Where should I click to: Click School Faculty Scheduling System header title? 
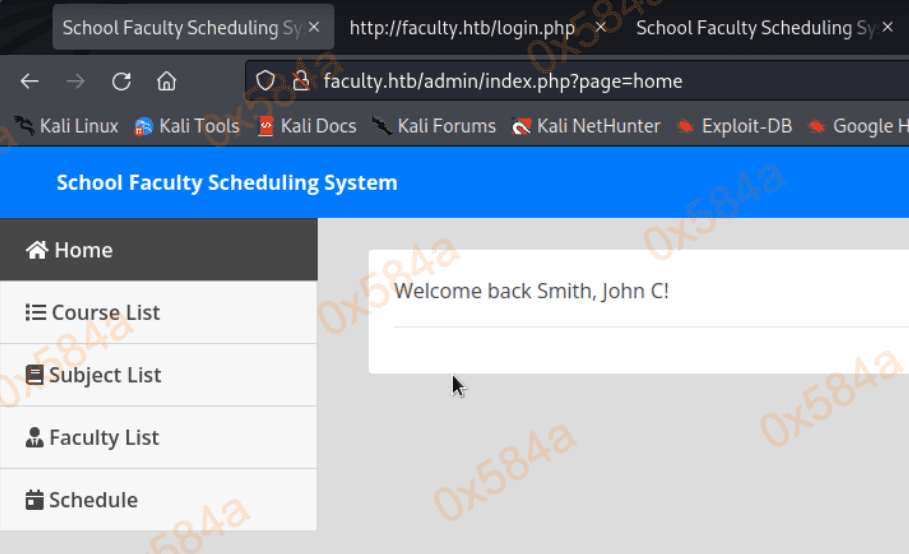pyautogui.click(x=227, y=183)
